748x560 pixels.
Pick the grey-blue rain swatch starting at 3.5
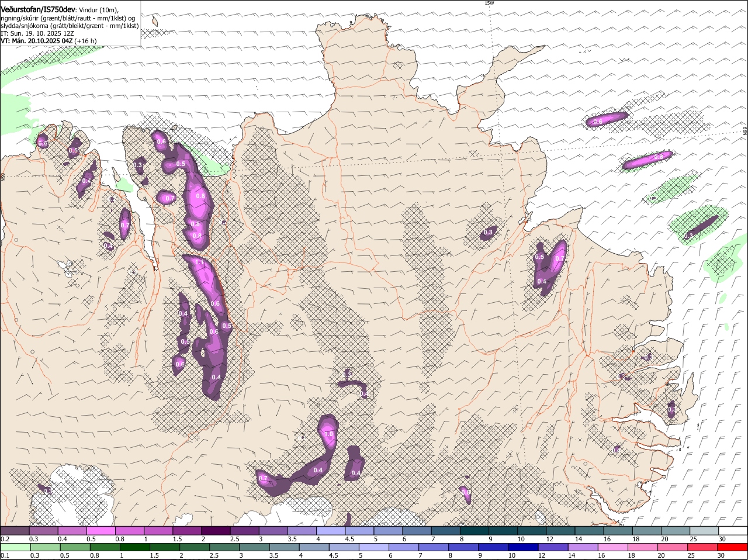coord(285,547)
